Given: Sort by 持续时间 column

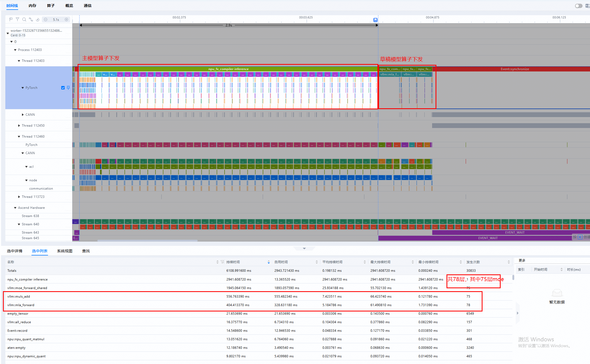Looking at the screenshot, I should coord(269,262).
